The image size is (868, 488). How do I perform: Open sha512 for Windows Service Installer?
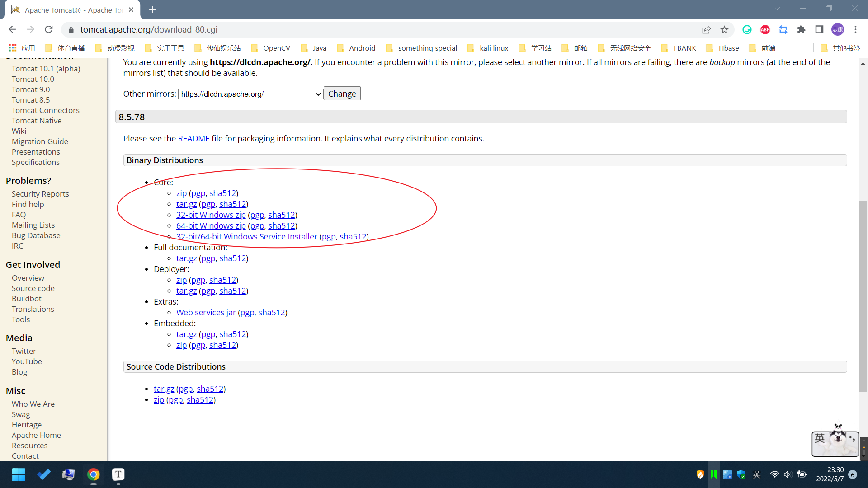click(x=353, y=236)
